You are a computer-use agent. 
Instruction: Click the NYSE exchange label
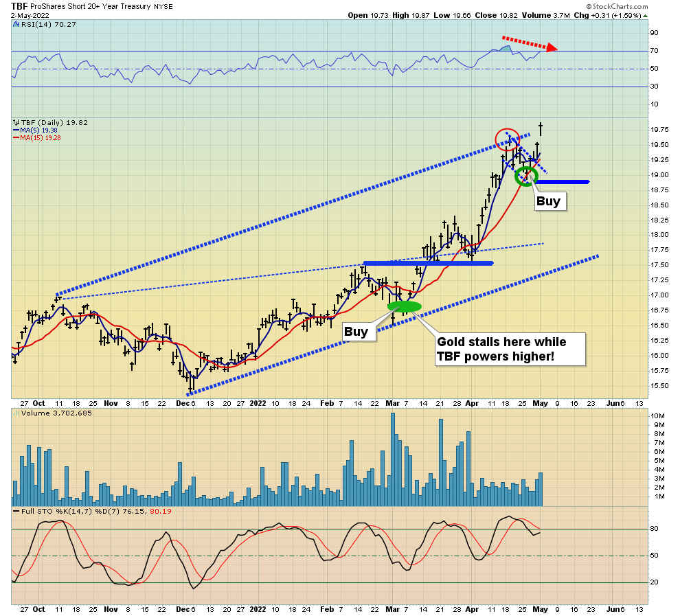pyautogui.click(x=163, y=6)
